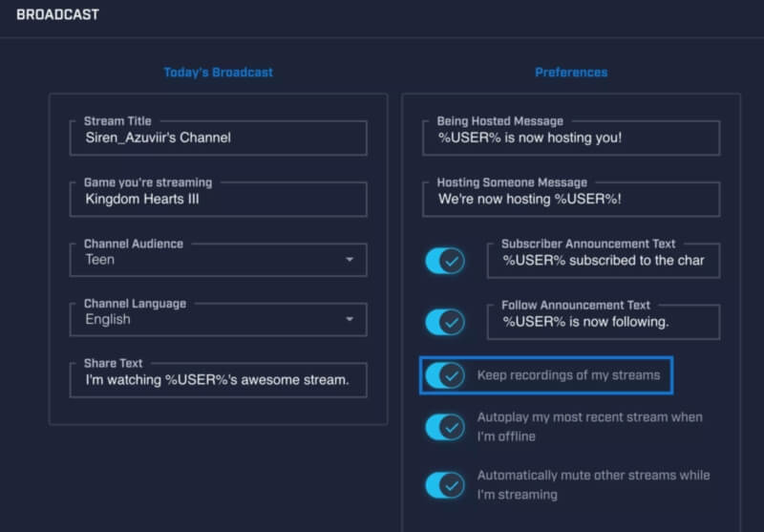The width and height of the screenshot is (764, 532).
Task: Disable the Follow Announcement toggle
Action: tap(445, 321)
